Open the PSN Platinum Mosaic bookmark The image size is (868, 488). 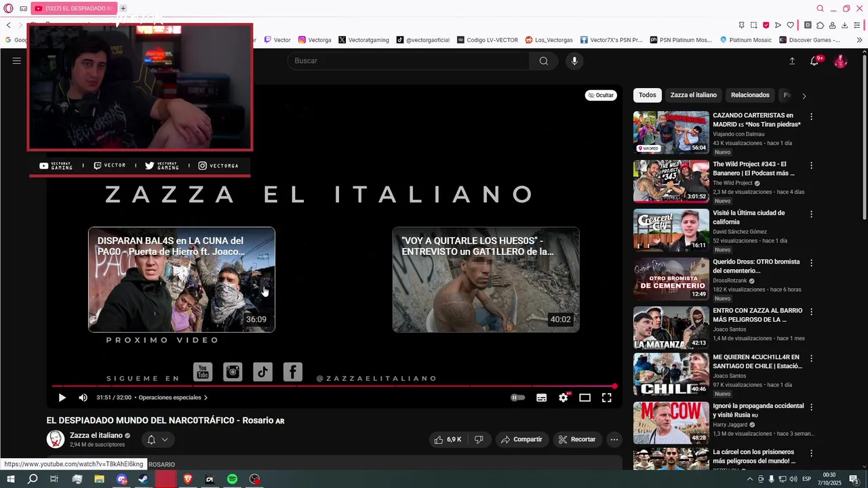[x=680, y=40]
